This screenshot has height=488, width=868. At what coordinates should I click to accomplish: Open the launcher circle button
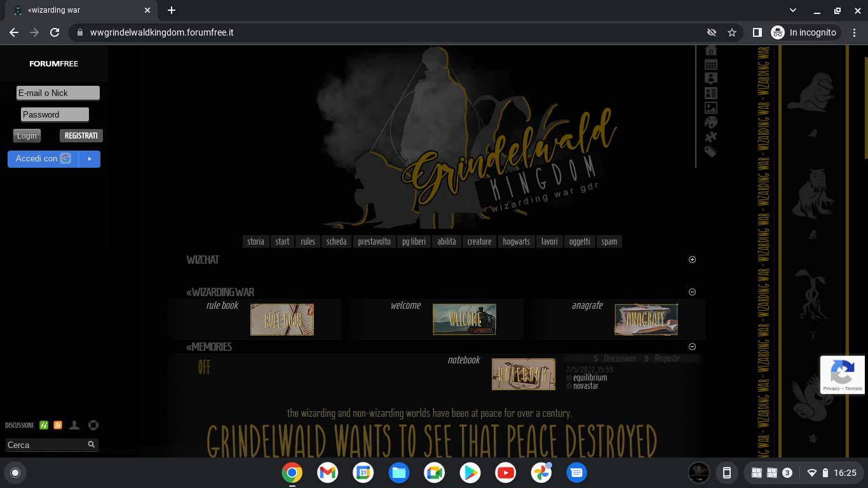(15, 473)
